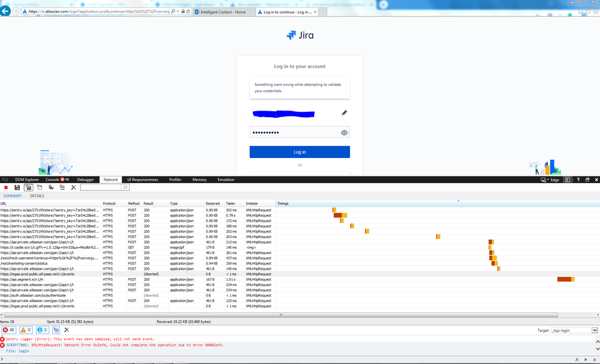The height and width of the screenshot is (364, 600).
Task: Click the blue Log in button
Action: pos(300,152)
